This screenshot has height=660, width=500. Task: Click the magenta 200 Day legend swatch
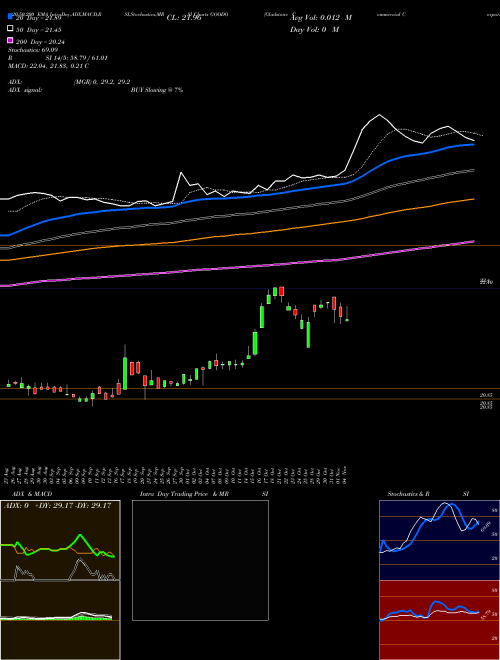tap(10, 41)
